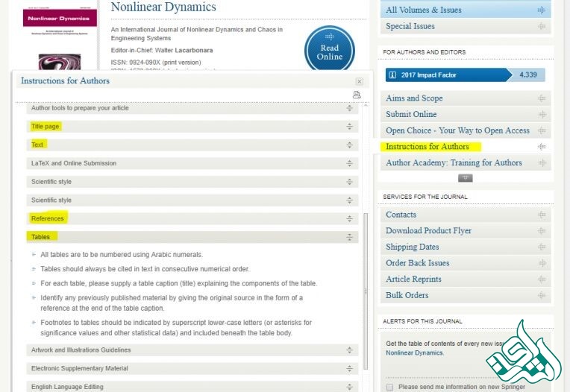
Task: Check the new Springer information checkbox
Action: tap(389, 387)
